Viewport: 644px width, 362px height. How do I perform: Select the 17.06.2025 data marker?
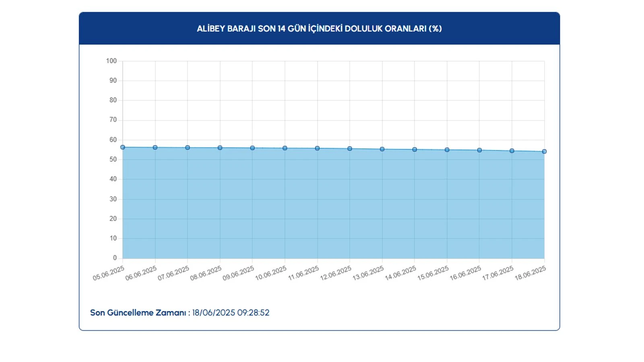[x=512, y=151]
